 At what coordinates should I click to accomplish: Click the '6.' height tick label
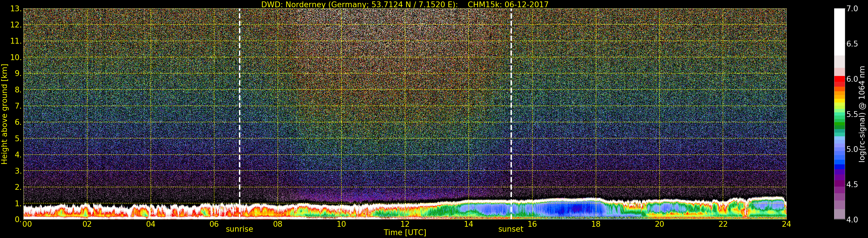point(18,122)
